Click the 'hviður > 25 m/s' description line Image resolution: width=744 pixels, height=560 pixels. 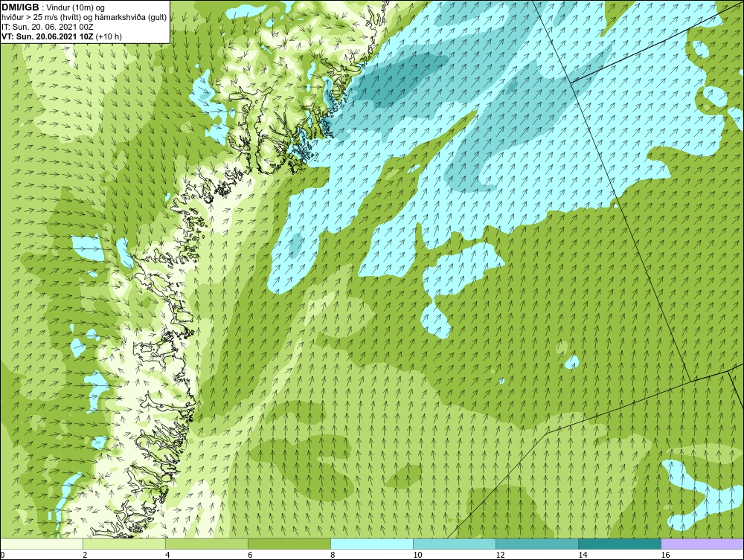[84, 17]
